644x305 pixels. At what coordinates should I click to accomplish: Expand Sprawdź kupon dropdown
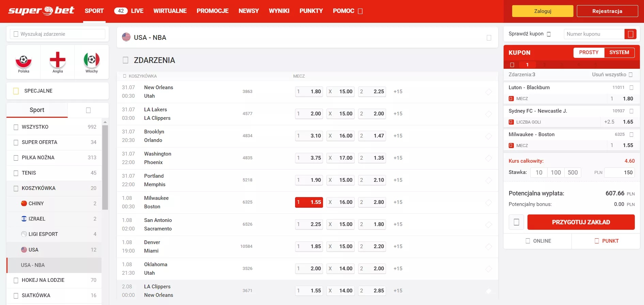tap(549, 34)
